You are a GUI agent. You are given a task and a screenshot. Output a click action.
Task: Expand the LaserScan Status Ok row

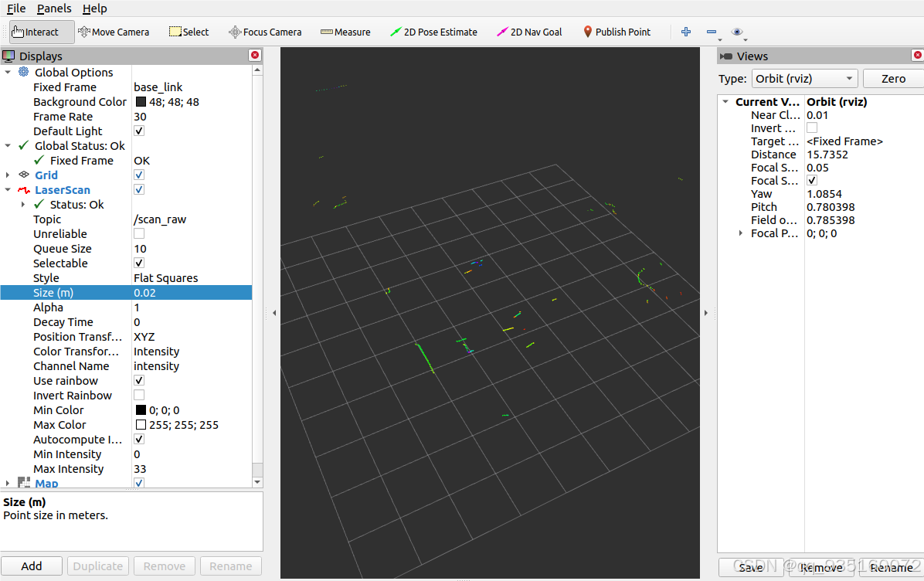click(23, 205)
